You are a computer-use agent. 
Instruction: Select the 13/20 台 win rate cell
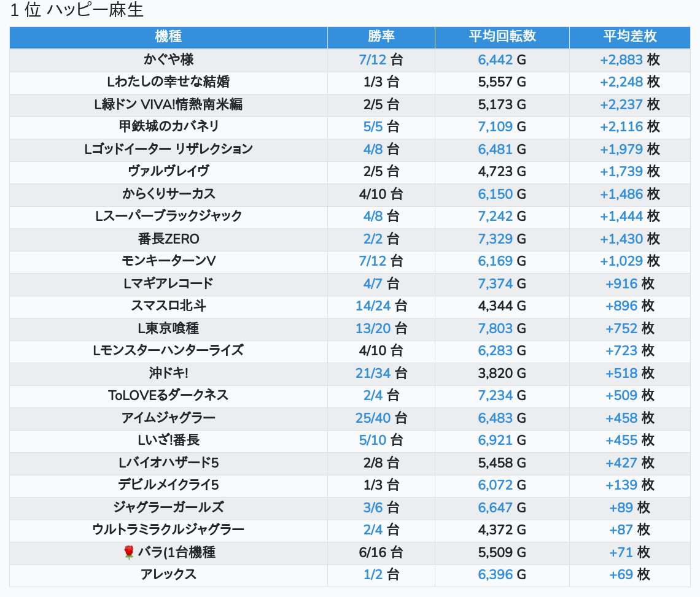click(x=381, y=328)
